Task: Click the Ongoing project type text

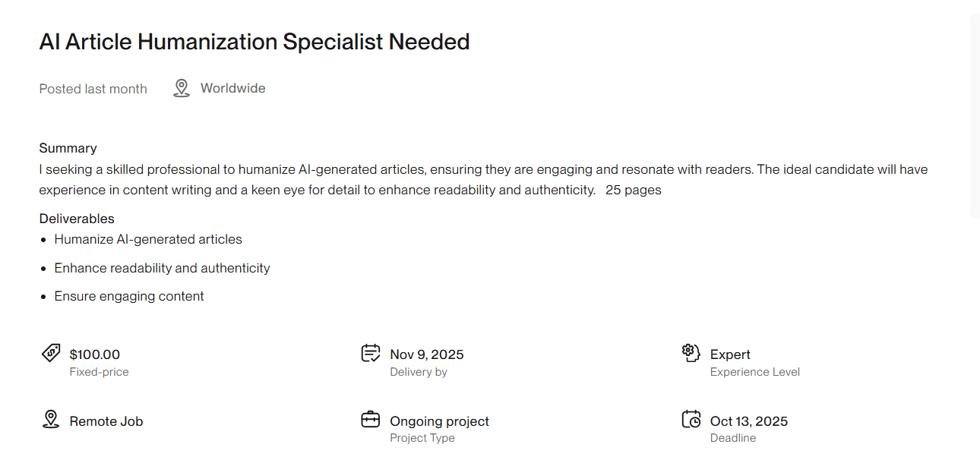Action: 439,421
